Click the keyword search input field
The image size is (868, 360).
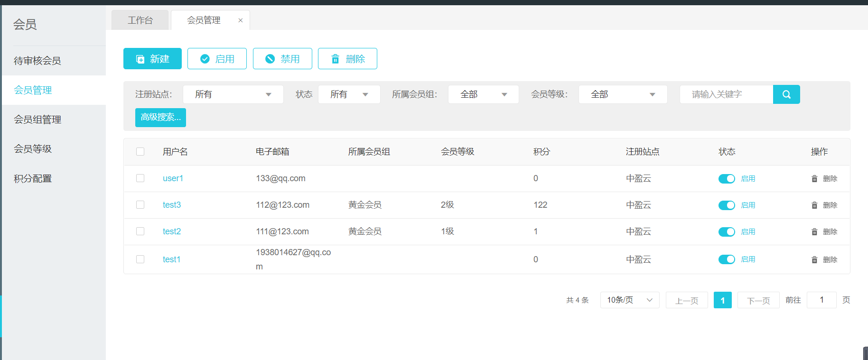click(726, 94)
